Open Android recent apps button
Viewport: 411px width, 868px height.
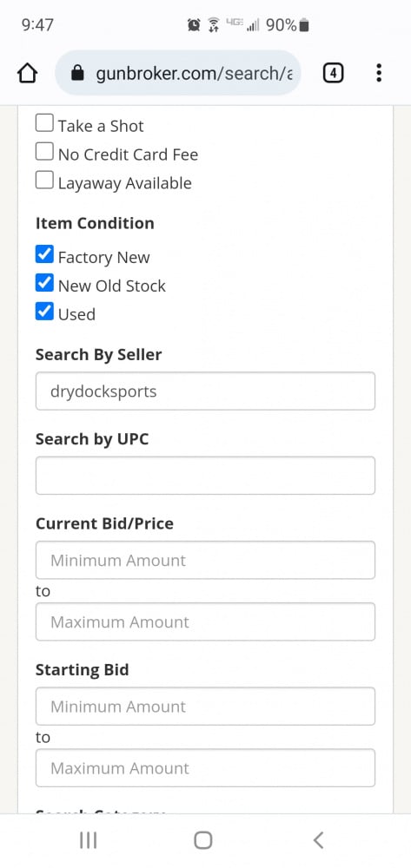(89, 840)
